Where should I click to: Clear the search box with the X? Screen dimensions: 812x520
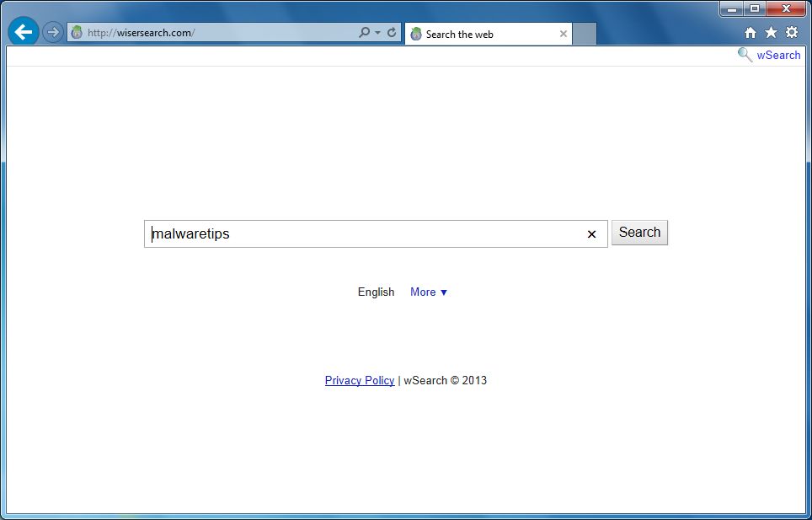click(x=591, y=234)
